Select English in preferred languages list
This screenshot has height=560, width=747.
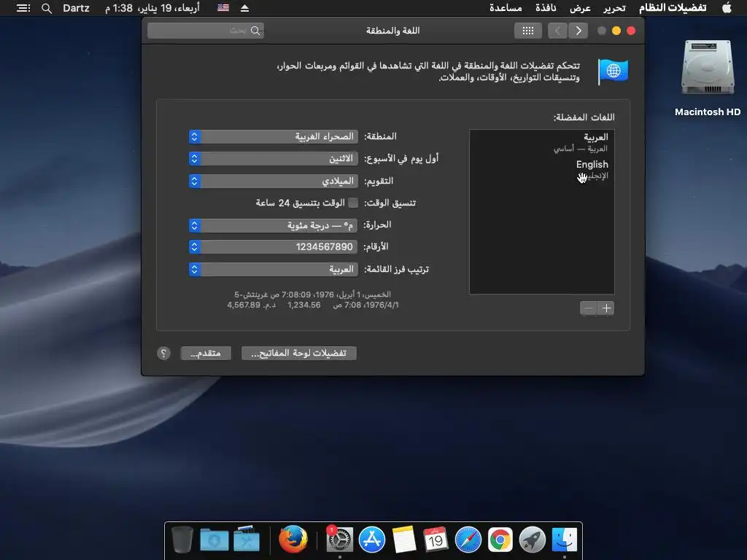pyautogui.click(x=542, y=169)
